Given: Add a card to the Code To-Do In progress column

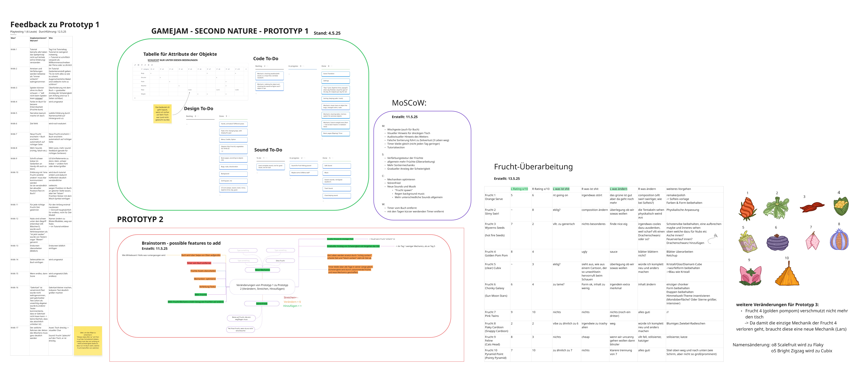Looking at the screenshot, I should (x=289, y=74).
